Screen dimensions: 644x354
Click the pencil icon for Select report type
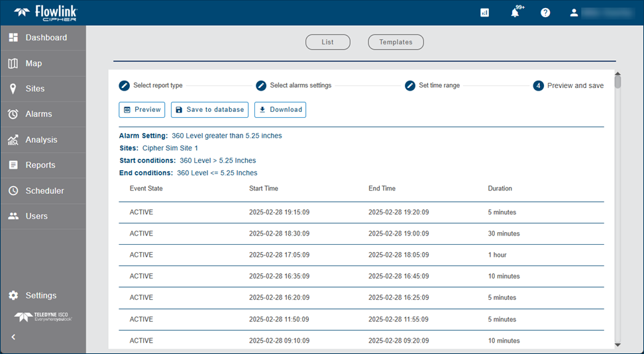125,85
